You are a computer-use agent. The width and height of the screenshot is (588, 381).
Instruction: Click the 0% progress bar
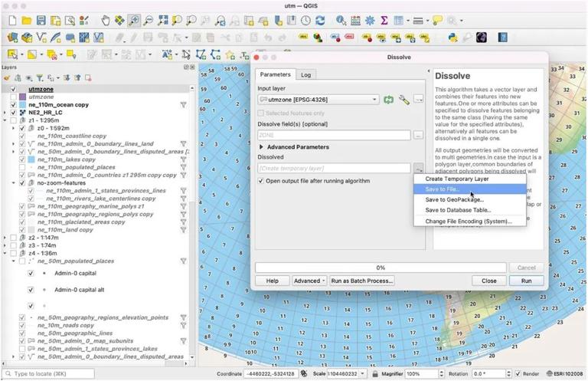coord(381,268)
